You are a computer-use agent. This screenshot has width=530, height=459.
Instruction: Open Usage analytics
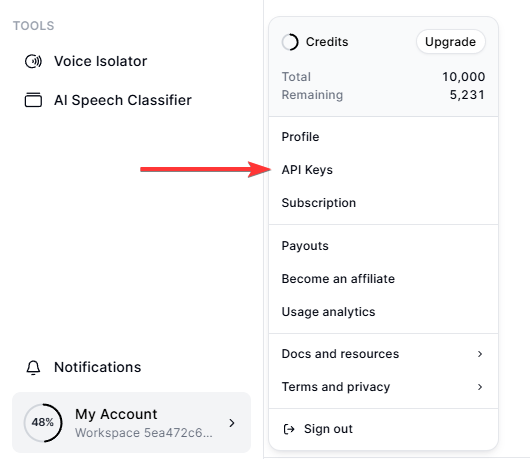click(x=383, y=312)
